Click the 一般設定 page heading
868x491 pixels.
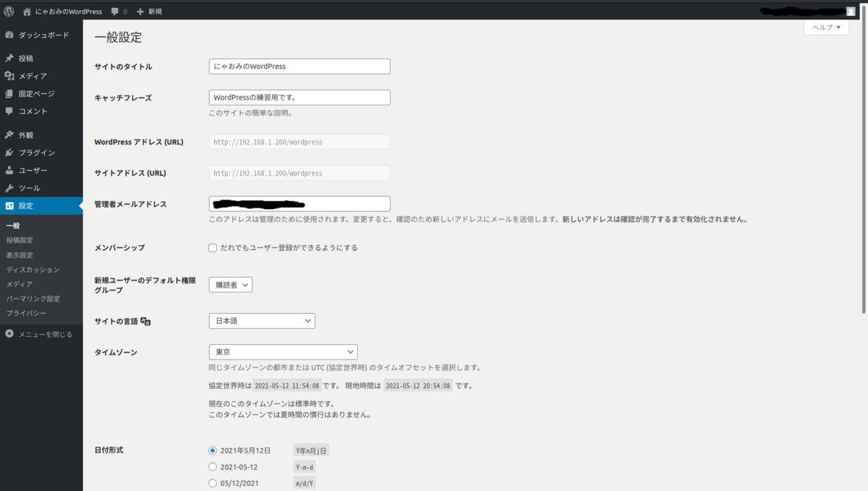click(118, 38)
